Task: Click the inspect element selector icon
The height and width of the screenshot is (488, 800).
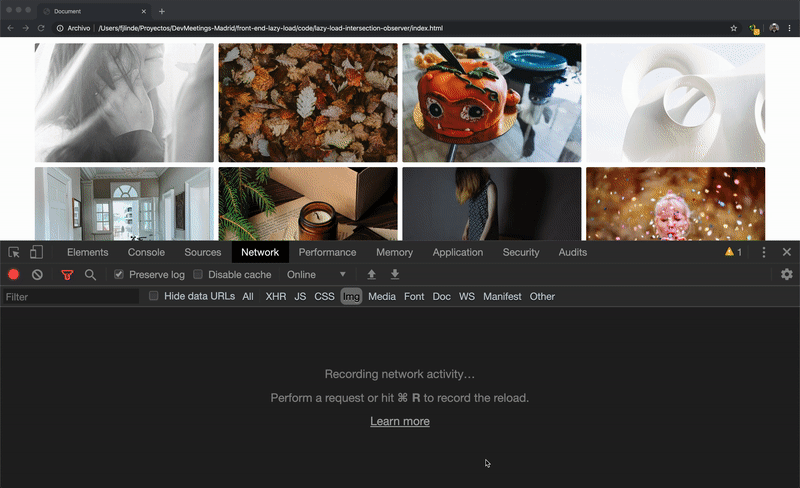Action: coord(14,252)
